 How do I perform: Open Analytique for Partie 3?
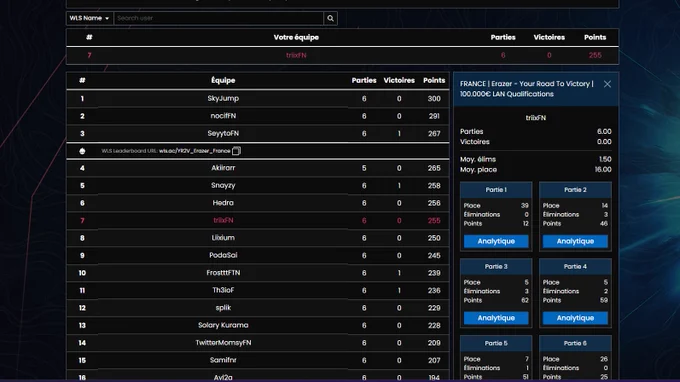tap(496, 318)
